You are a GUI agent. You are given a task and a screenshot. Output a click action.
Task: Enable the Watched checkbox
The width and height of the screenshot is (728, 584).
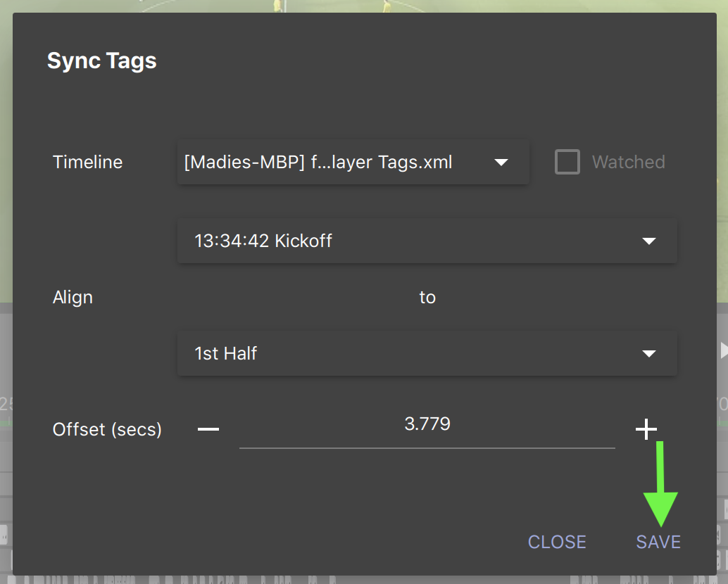point(567,162)
